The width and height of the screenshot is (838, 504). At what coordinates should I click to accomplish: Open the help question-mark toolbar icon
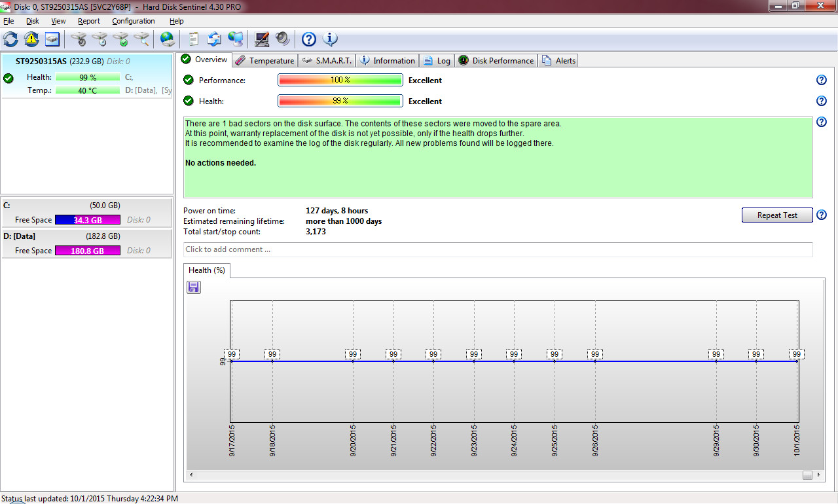coord(308,39)
